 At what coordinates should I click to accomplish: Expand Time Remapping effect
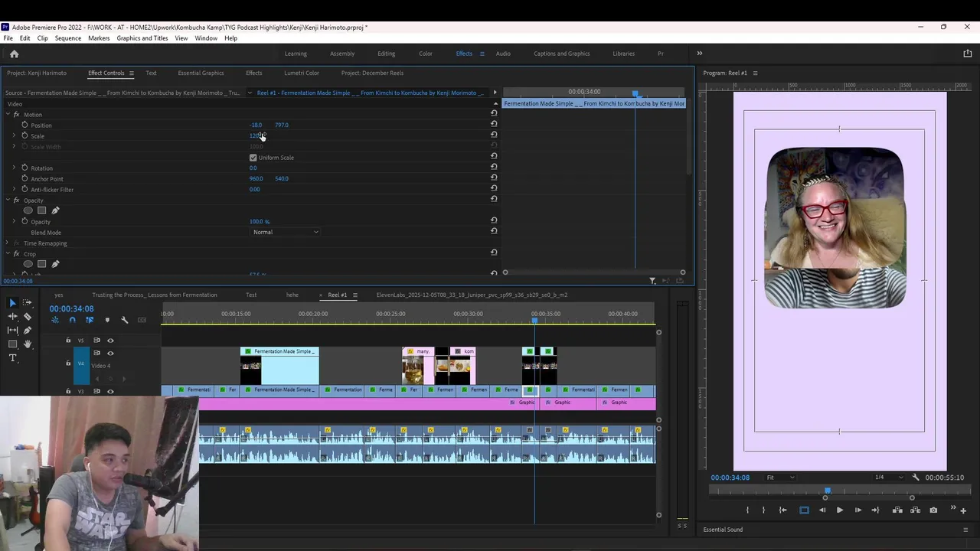click(x=7, y=243)
